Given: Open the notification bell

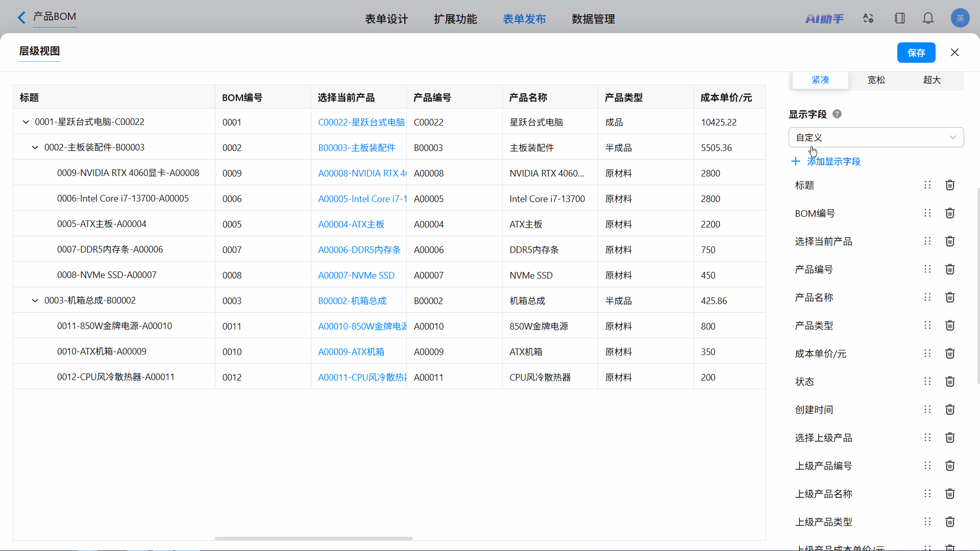Looking at the screenshot, I should (x=928, y=19).
